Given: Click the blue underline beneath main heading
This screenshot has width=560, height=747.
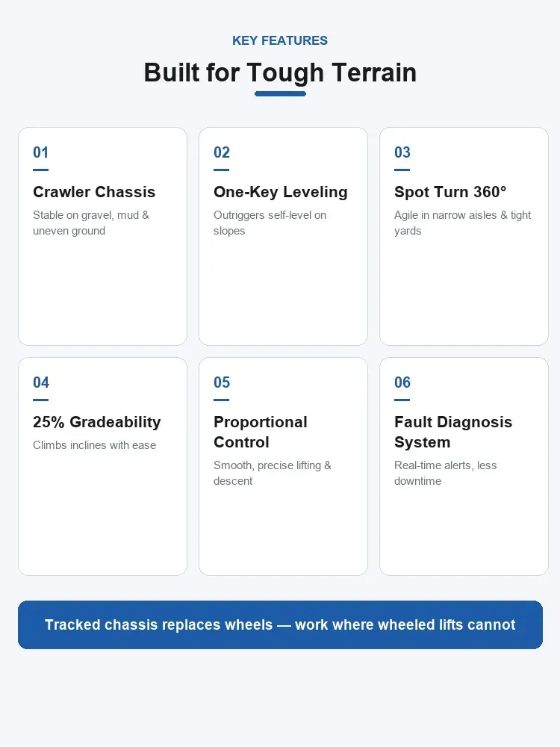Looking at the screenshot, I should 280,94.
